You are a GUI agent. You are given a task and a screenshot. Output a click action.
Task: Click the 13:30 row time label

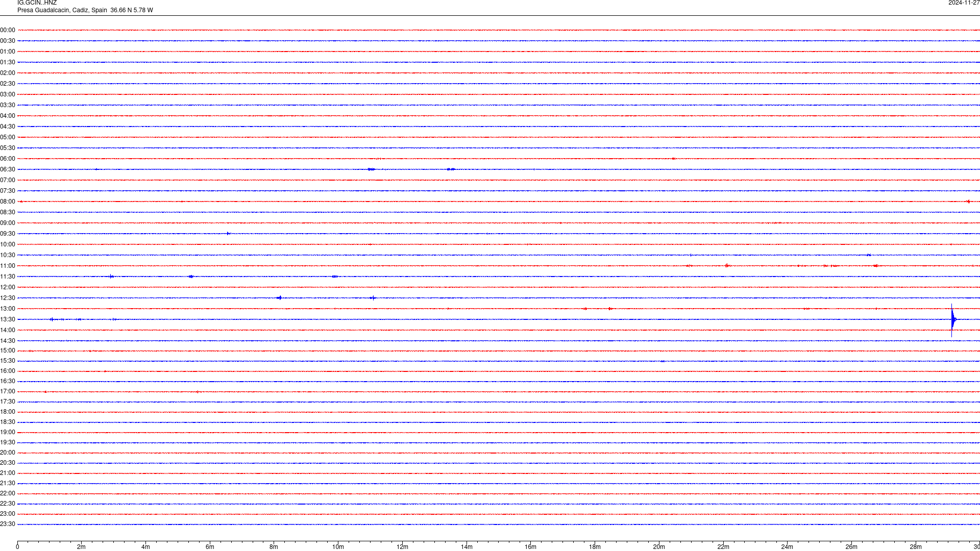pos(8,319)
